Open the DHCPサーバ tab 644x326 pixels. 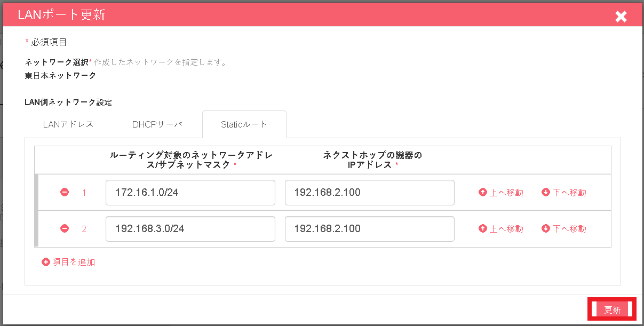coord(157,124)
